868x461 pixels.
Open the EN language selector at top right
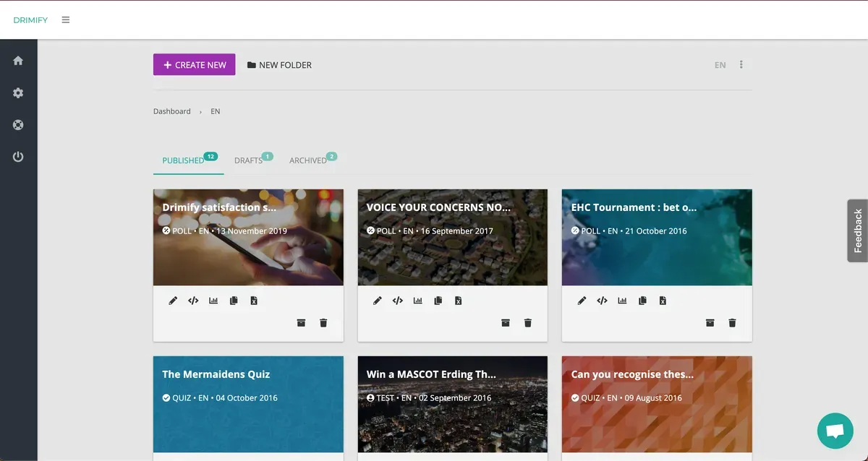point(720,65)
